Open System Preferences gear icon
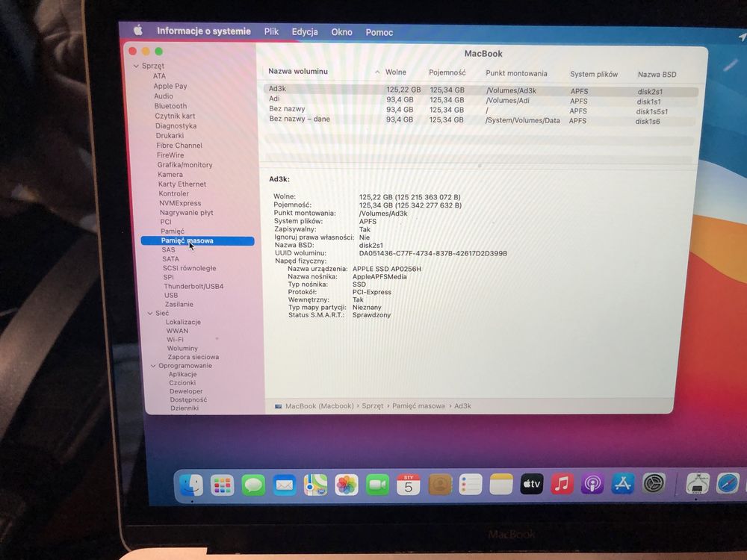 point(654,484)
